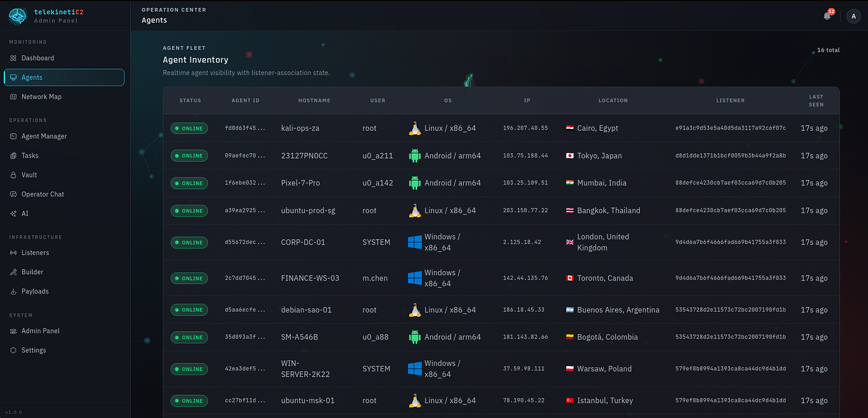Click agent ID fd0d63f45...
The width and height of the screenshot is (868, 418).
coord(245,128)
